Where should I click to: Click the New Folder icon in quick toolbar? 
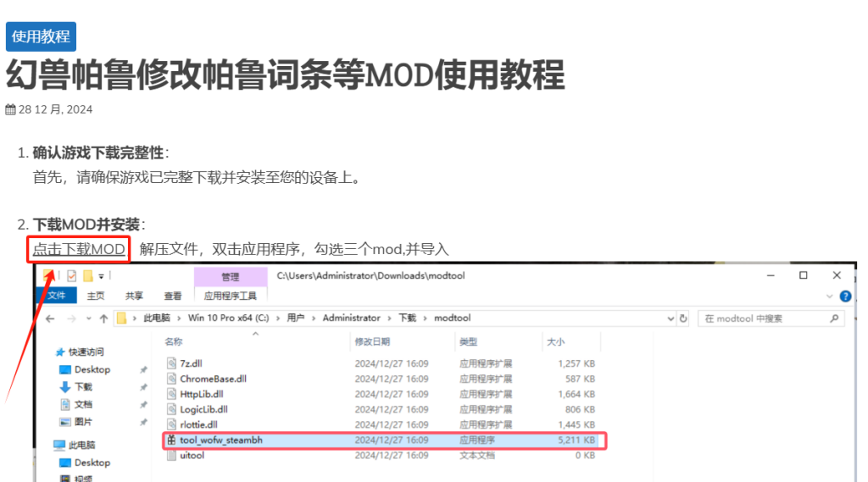tap(87, 275)
